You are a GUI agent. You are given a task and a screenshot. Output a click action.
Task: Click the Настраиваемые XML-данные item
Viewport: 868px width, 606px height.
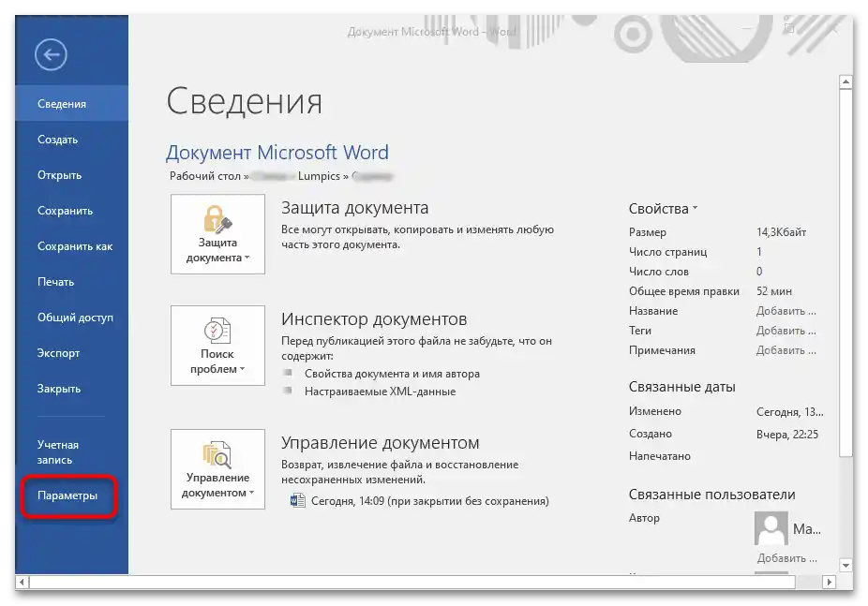[380, 392]
